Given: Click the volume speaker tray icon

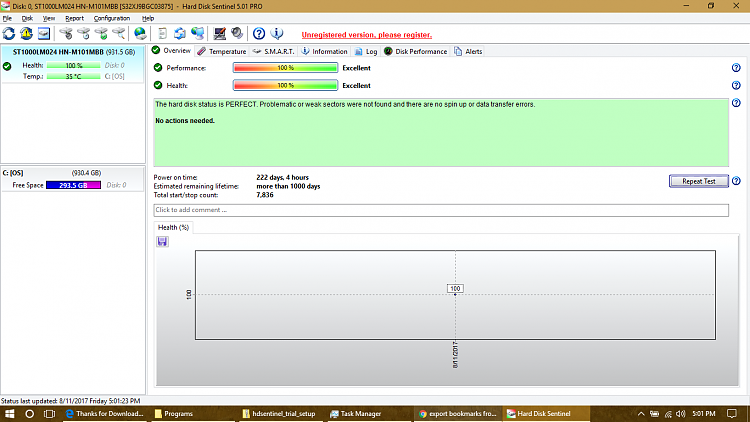Looking at the screenshot, I should click(681, 414).
